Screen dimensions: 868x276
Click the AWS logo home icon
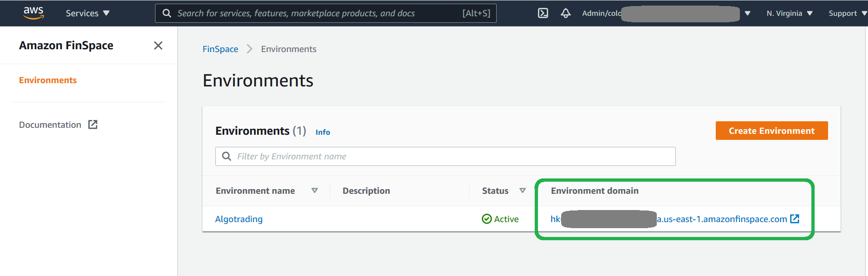point(33,13)
